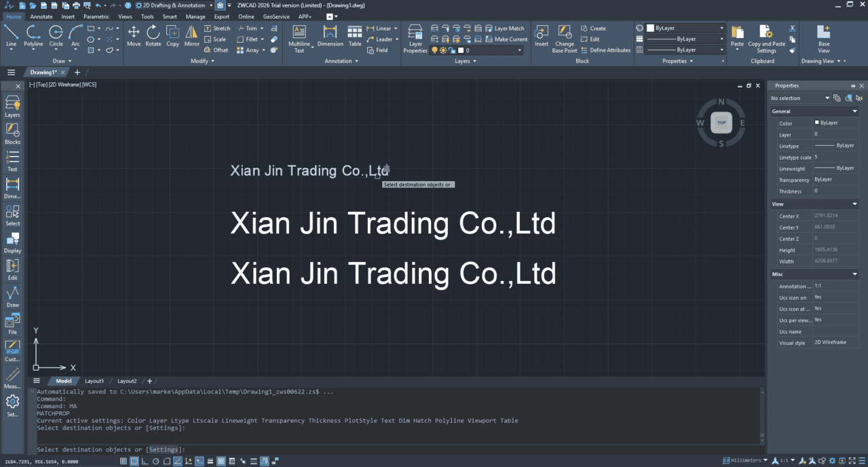Open the layer selection dropdown
The image size is (868, 467).
(x=519, y=50)
